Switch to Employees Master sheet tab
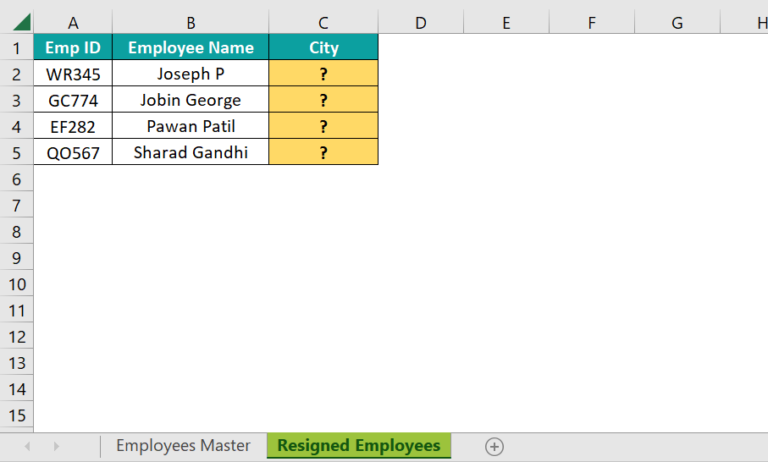 pos(183,446)
